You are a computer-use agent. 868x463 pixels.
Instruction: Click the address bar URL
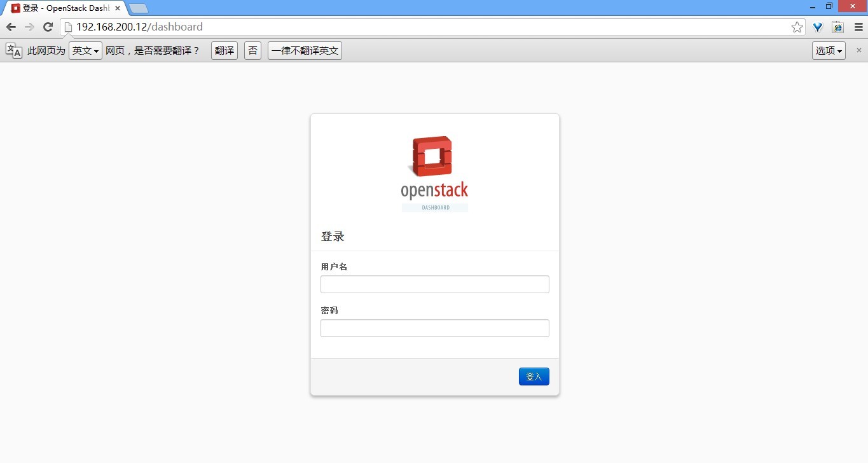pyautogui.click(x=139, y=27)
